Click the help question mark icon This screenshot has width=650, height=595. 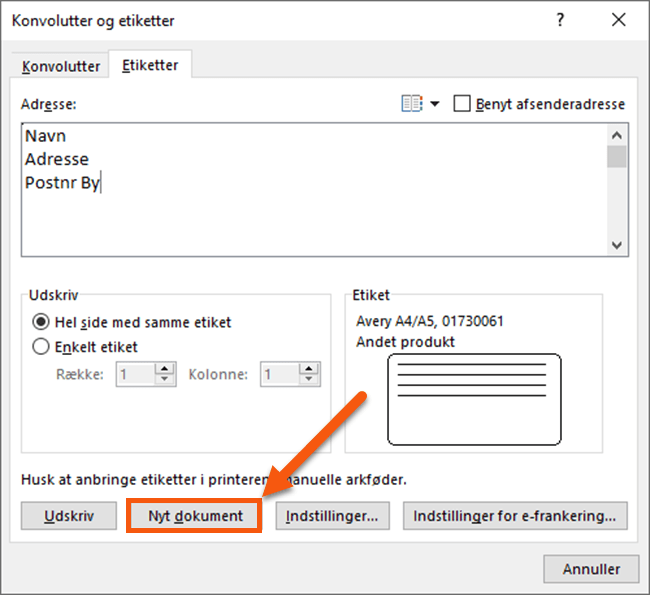(x=561, y=19)
